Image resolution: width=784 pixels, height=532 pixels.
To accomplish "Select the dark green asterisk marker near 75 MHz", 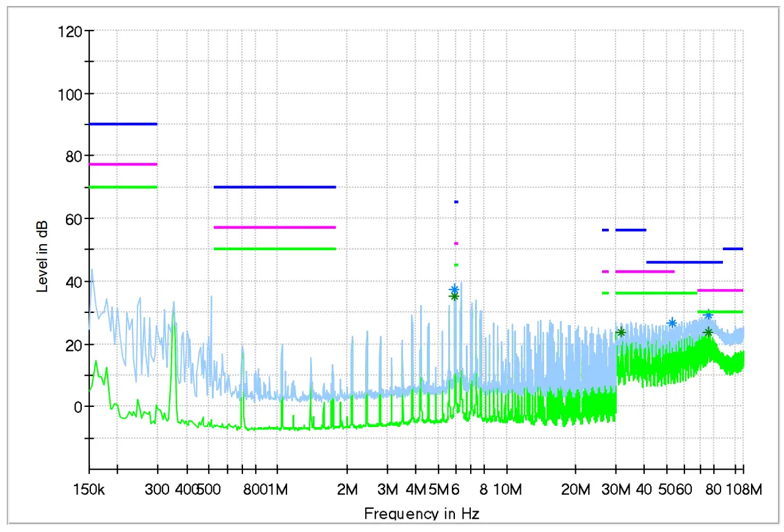I will pyautogui.click(x=708, y=332).
